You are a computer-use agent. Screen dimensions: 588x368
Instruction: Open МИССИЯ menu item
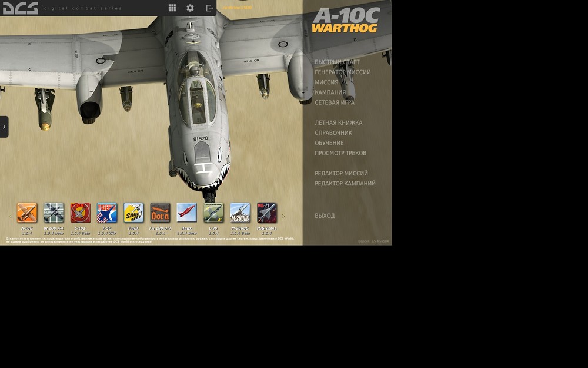[326, 82]
